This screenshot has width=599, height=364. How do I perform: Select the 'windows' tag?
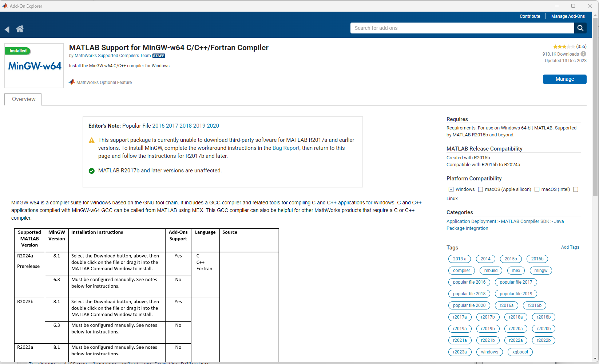click(489, 352)
